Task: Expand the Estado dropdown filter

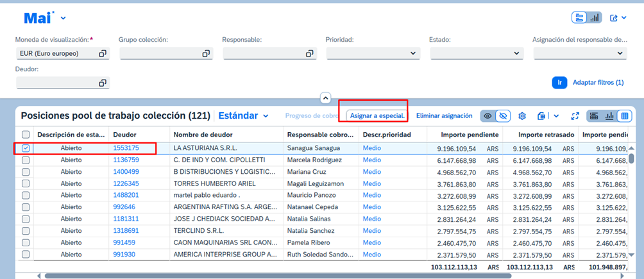Action: (516, 54)
